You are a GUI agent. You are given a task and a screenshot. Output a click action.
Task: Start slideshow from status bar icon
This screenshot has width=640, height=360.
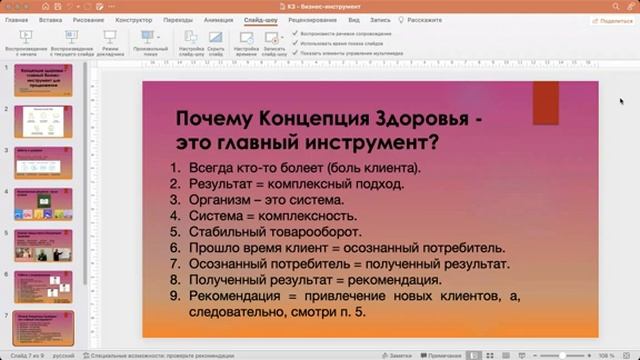point(522,356)
